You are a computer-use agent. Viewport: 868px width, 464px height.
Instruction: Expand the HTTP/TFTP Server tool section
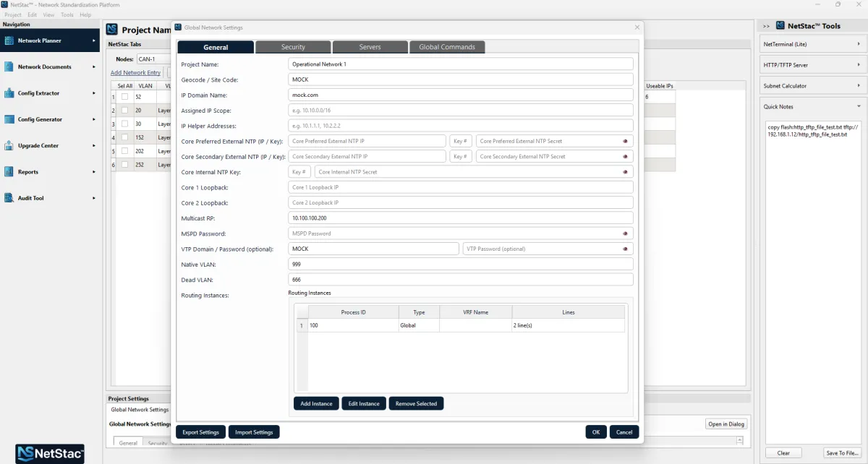pos(859,65)
